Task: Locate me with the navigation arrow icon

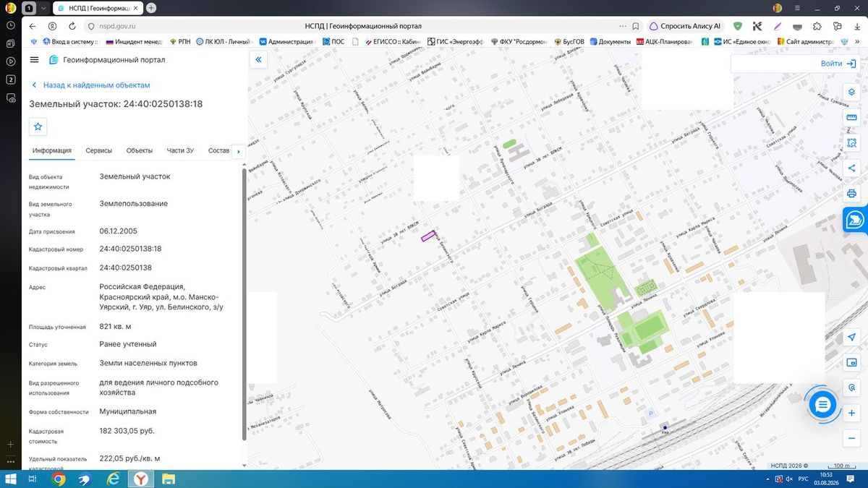Action: pos(851,338)
